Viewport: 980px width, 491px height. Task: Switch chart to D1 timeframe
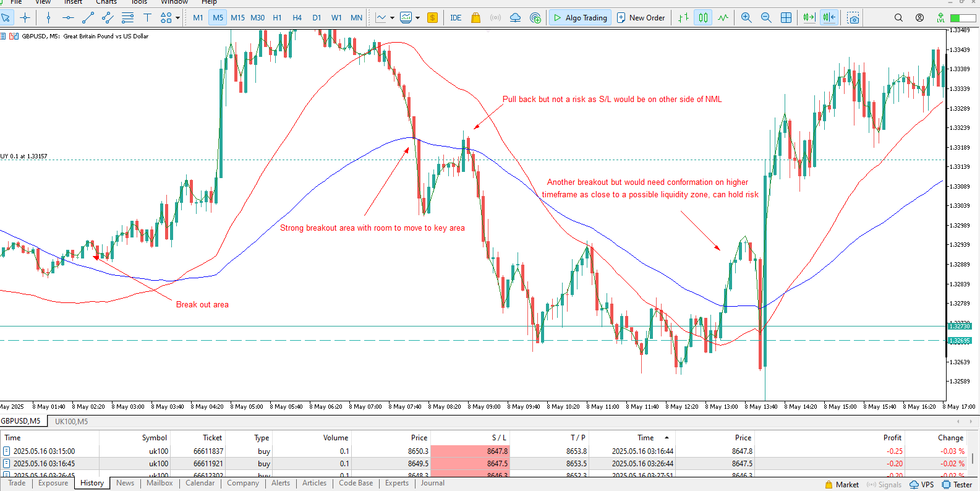point(317,18)
